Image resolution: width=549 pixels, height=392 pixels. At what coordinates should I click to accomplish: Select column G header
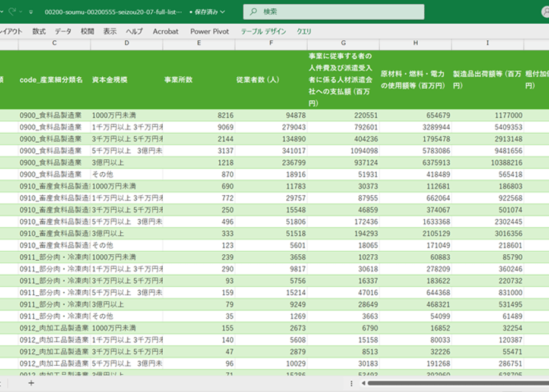[343, 43]
